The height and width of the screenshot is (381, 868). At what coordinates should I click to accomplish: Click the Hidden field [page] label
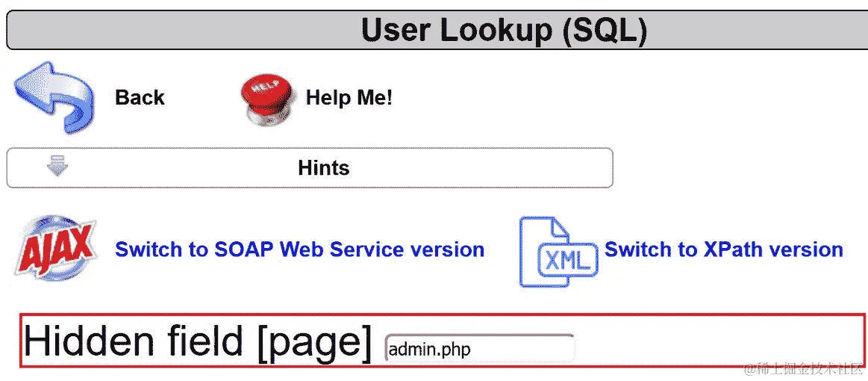pyautogui.click(x=197, y=341)
